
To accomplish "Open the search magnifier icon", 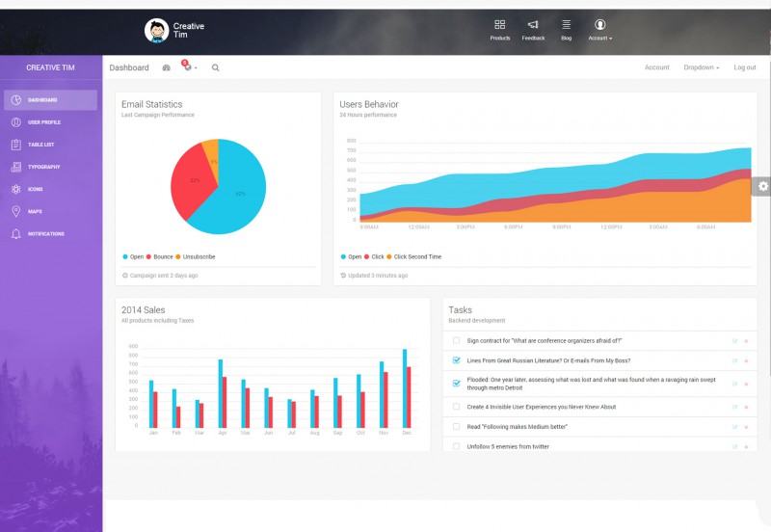I will [x=215, y=68].
